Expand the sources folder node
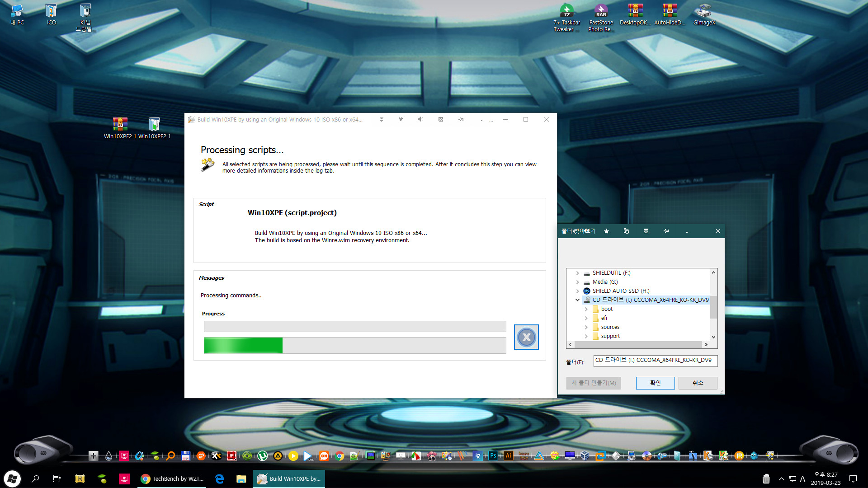868x488 pixels. coord(586,327)
